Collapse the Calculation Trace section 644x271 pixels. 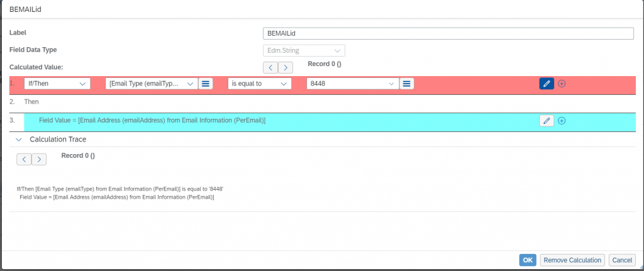pyautogui.click(x=18, y=140)
